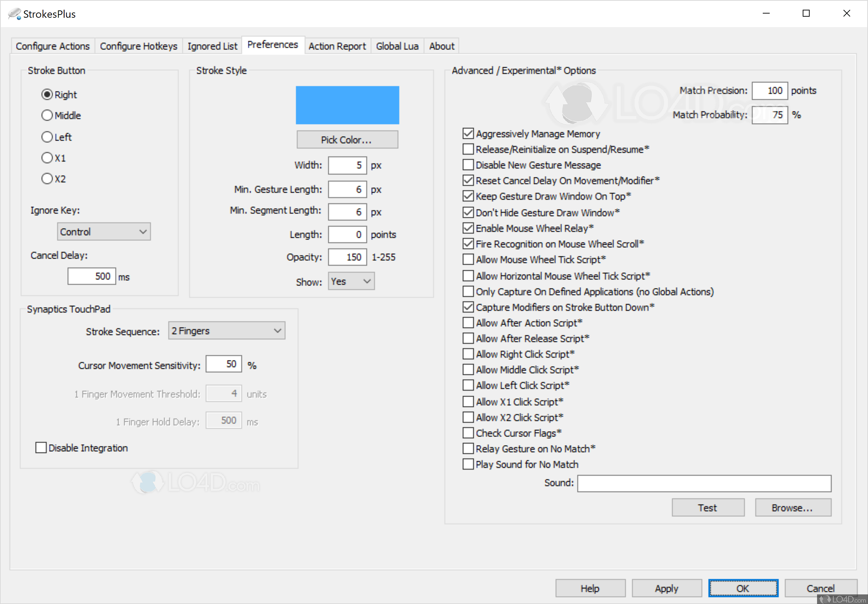Click the StrokesPlus app icon in title bar

click(x=14, y=14)
